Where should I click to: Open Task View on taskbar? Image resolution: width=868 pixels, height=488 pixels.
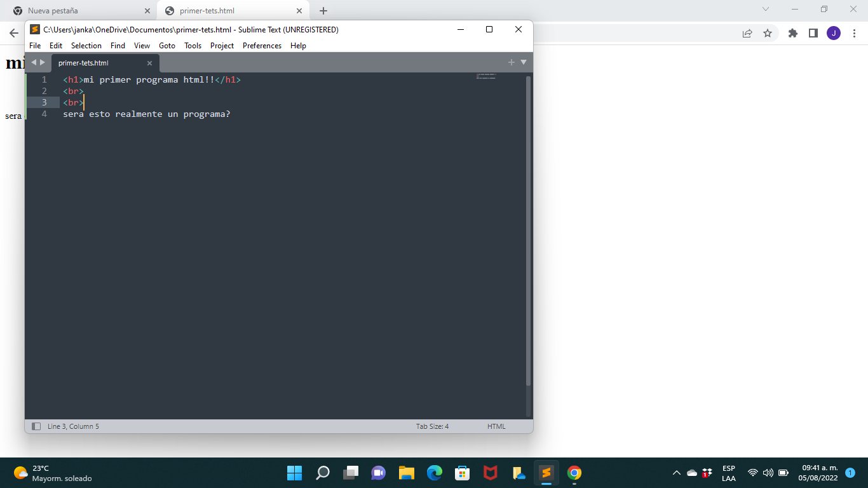tap(351, 473)
